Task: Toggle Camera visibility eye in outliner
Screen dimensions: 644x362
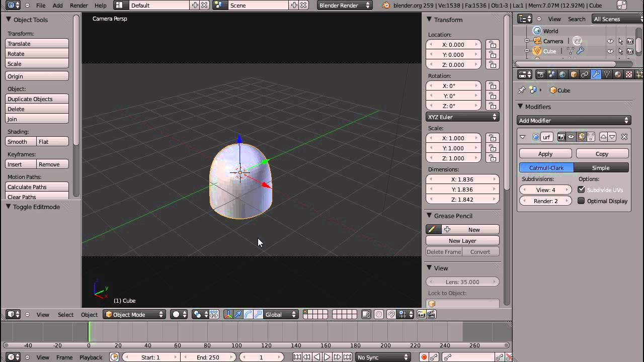Action: 610,41
